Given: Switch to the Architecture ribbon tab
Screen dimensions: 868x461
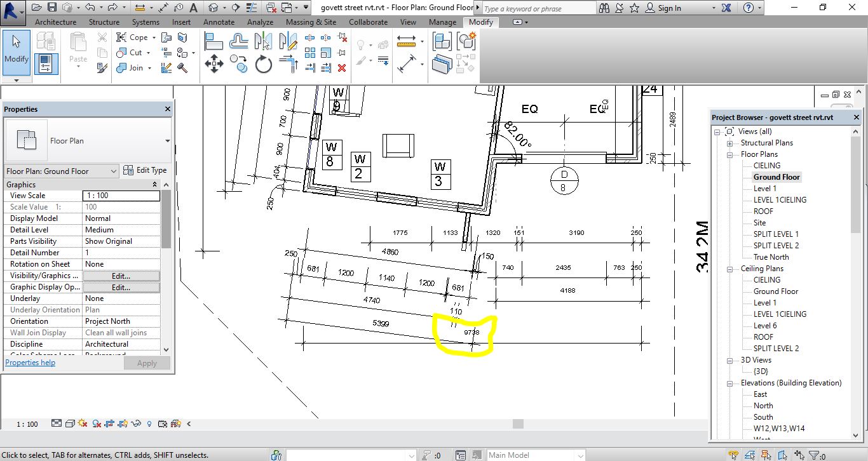Looking at the screenshot, I should 55,21.
